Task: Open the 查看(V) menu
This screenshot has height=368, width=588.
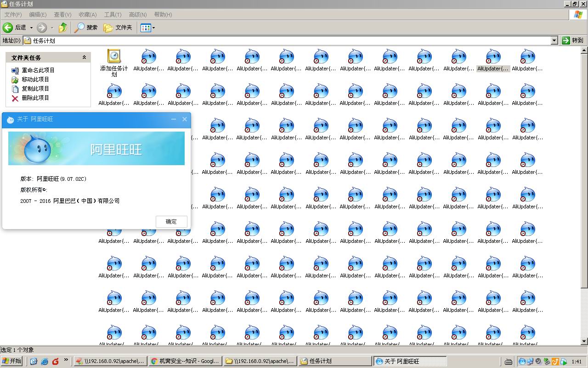Action: (x=62, y=15)
